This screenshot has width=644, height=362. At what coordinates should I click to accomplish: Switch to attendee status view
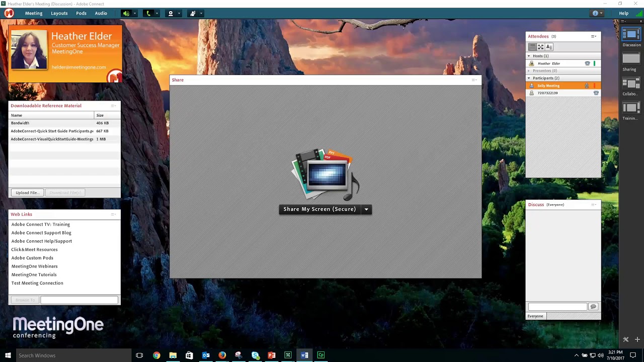549,47
